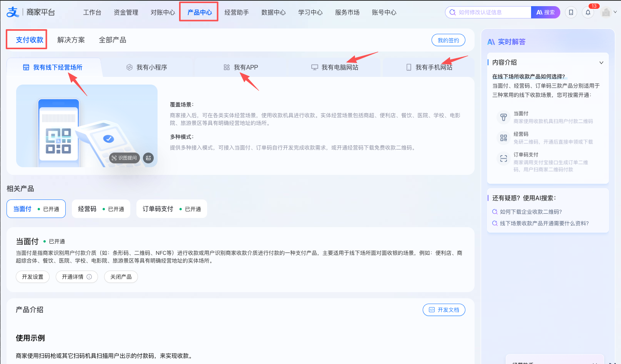Click the 开发设置 button
The height and width of the screenshot is (364, 621).
(33, 277)
